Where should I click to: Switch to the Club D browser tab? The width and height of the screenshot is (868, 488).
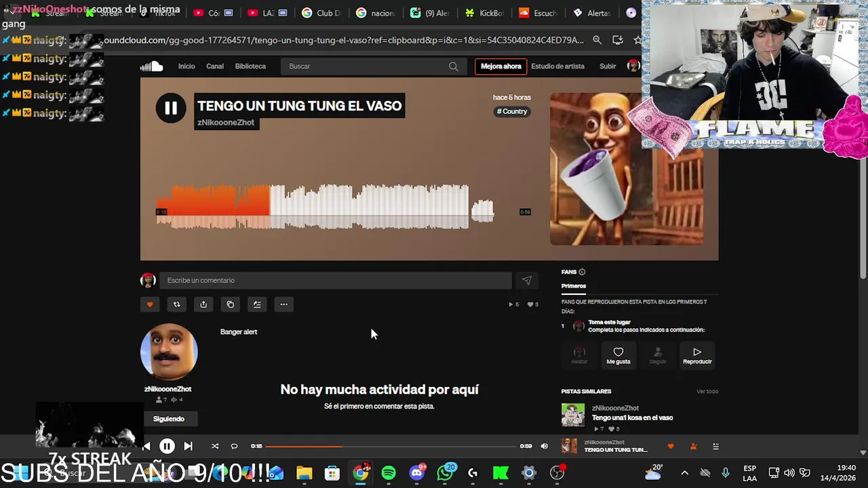320,13
